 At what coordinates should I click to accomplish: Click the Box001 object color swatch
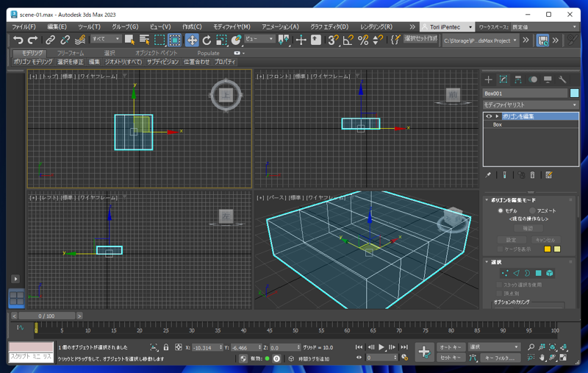[x=574, y=93]
